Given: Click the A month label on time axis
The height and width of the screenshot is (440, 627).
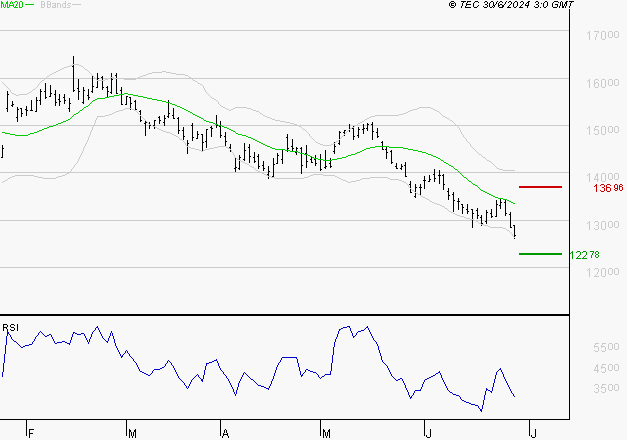Looking at the screenshot, I should pos(225,434).
